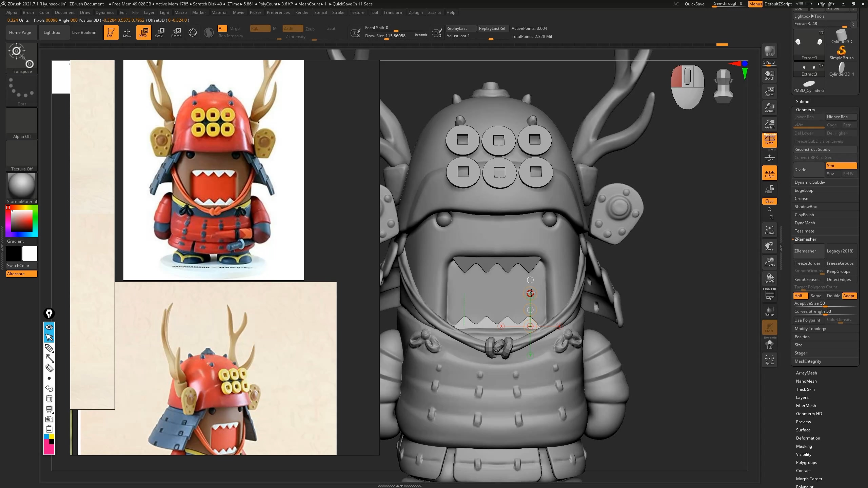Screen dimensions: 868x488
Task: Collapse the ZRemesher section
Action: [x=805, y=239]
